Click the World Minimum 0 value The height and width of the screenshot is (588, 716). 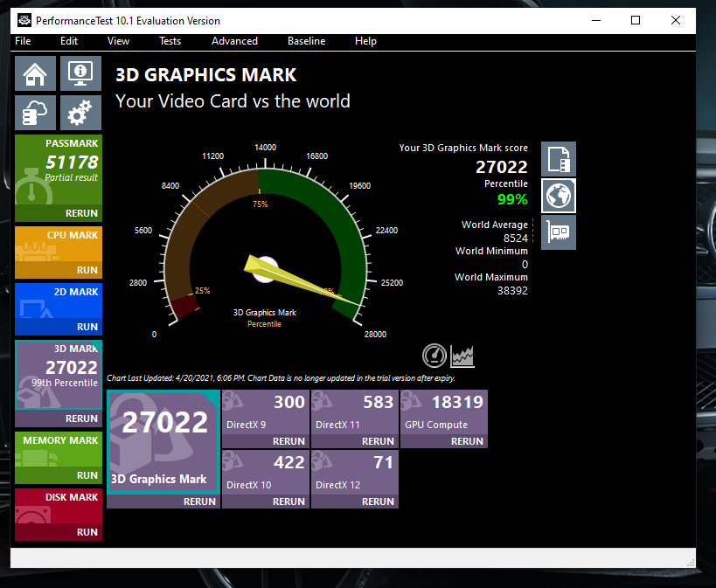[525, 265]
